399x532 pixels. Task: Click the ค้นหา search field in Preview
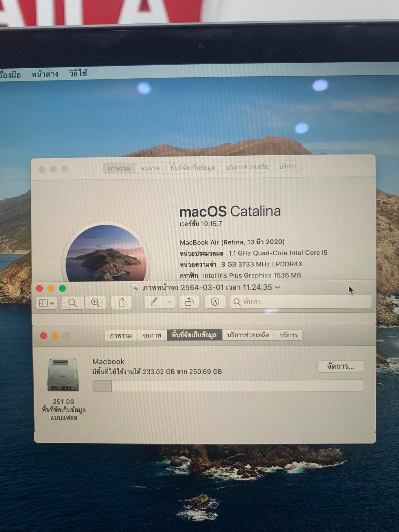click(x=301, y=302)
